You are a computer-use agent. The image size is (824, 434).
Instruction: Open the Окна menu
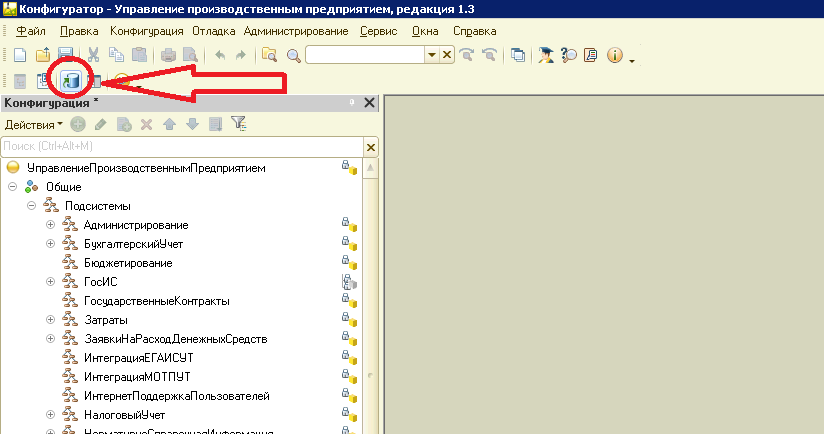(x=425, y=32)
